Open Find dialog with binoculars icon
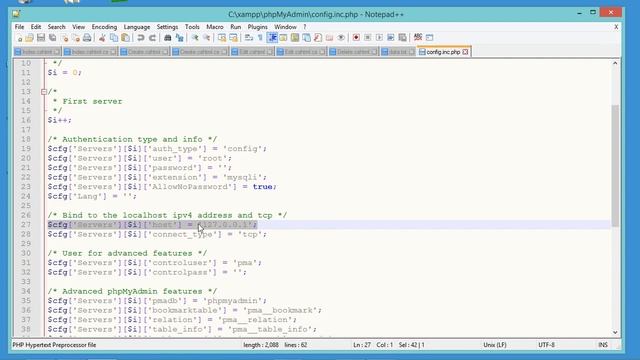This screenshot has height=360, width=640. pyautogui.click(x=167, y=38)
